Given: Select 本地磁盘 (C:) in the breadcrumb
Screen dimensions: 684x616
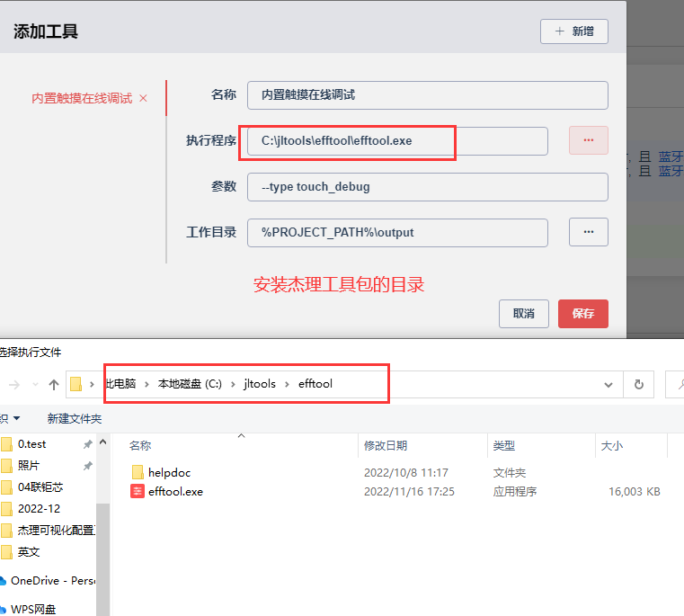Looking at the screenshot, I should pyautogui.click(x=190, y=384).
